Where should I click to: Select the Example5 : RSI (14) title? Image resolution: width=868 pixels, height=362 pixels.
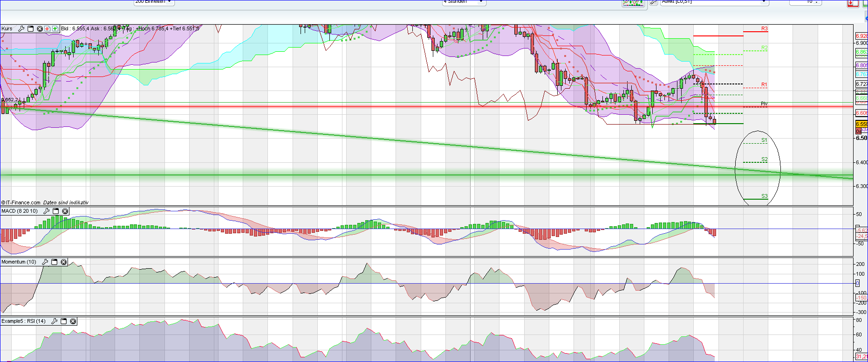pos(24,321)
